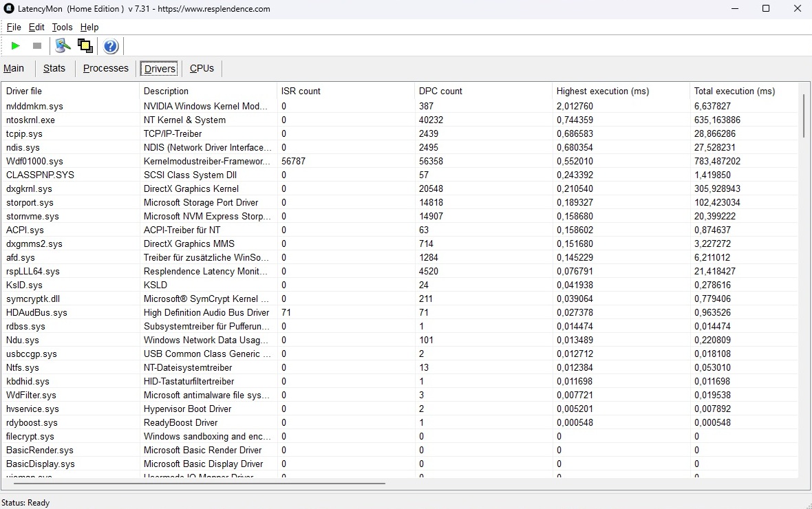Select the Wdf01000.sys driver row

34,161
